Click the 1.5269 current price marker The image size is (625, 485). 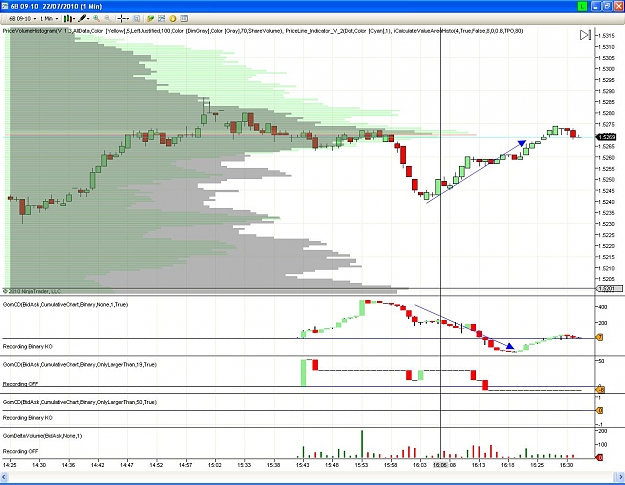(x=606, y=137)
